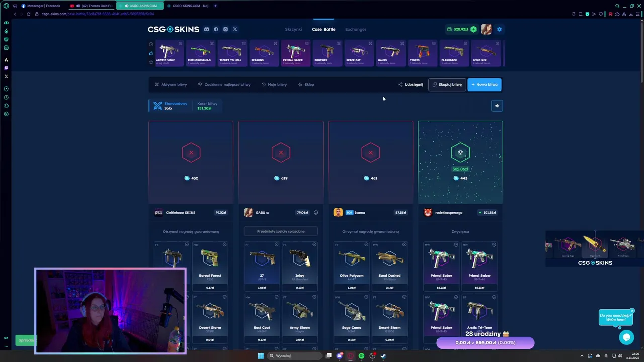Reload the page with refresh icon

click(x=28, y=14)
